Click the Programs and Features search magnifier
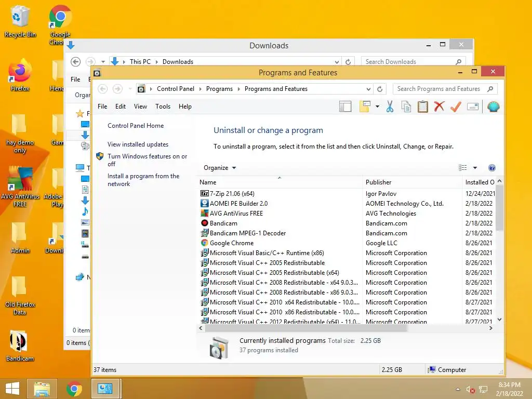This screenshot has width=532, height=399. pos(490,89)
